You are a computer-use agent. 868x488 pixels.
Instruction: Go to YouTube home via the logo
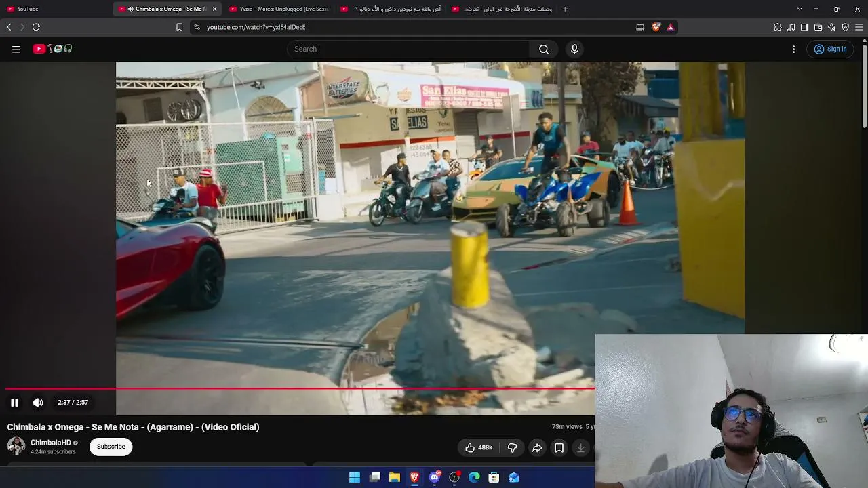point(52,49)
